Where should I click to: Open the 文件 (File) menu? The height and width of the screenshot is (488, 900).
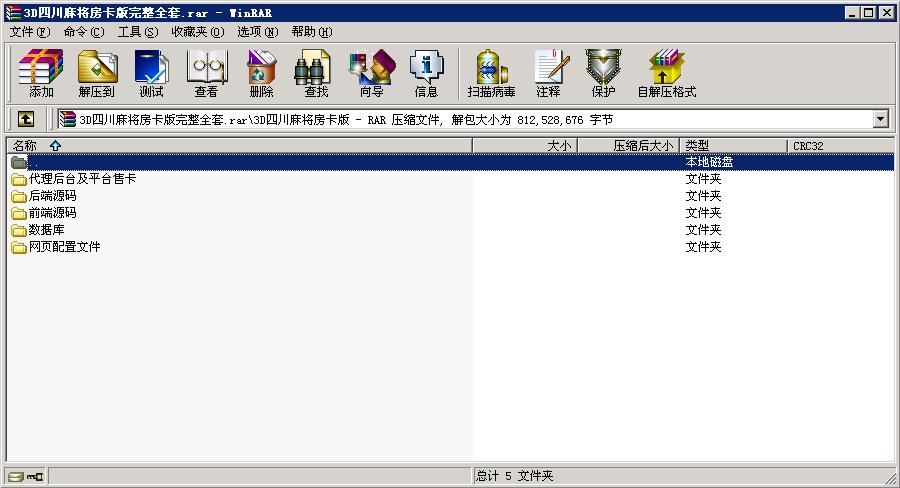click(29, 31)
